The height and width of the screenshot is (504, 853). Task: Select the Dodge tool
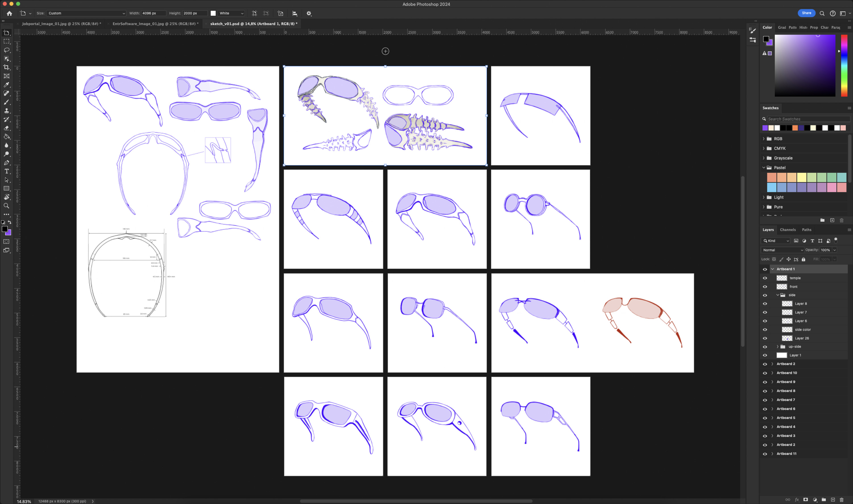coord(7,154)
